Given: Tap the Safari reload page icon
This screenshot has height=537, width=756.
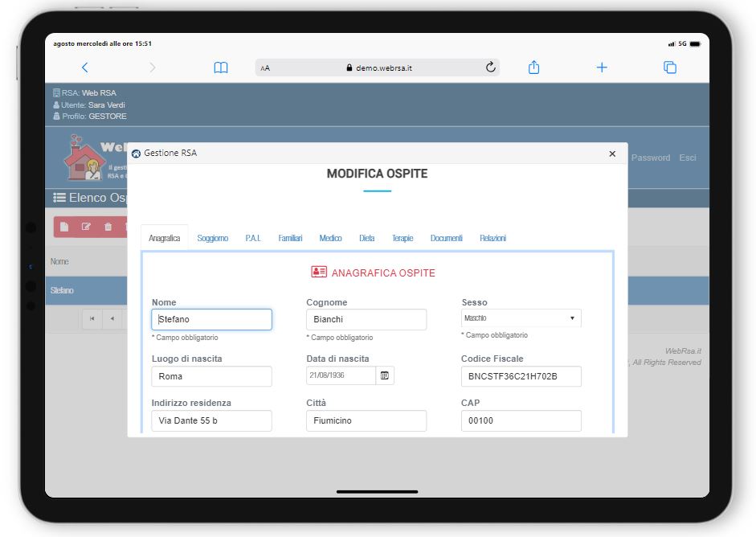Looking at the screenshot, I should tap(491, 68).
